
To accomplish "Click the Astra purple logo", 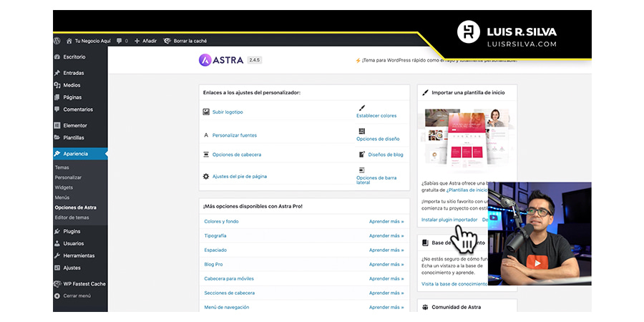I will [205, 60].
